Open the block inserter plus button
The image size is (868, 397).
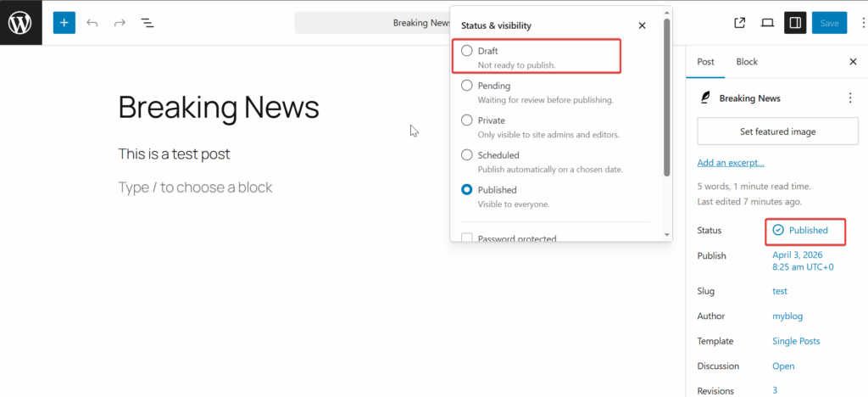64,23
